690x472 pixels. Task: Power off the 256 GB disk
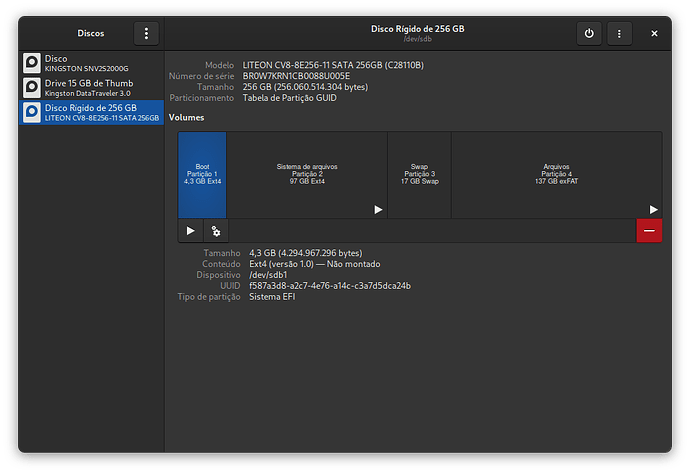click(589, 34)
